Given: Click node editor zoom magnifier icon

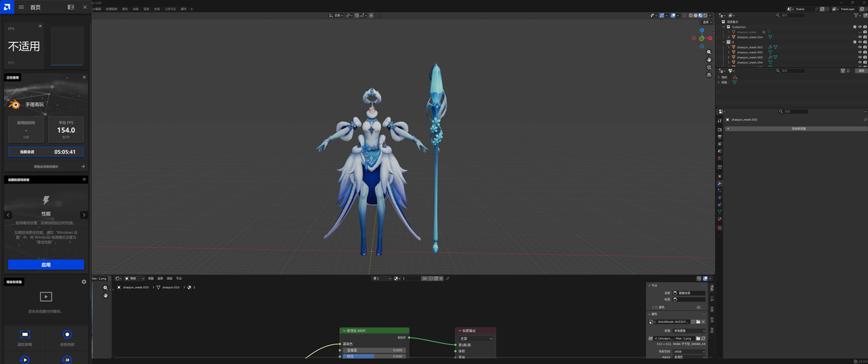Looking at the screenshot, I should pyautogui.click(x=106, y=287).
